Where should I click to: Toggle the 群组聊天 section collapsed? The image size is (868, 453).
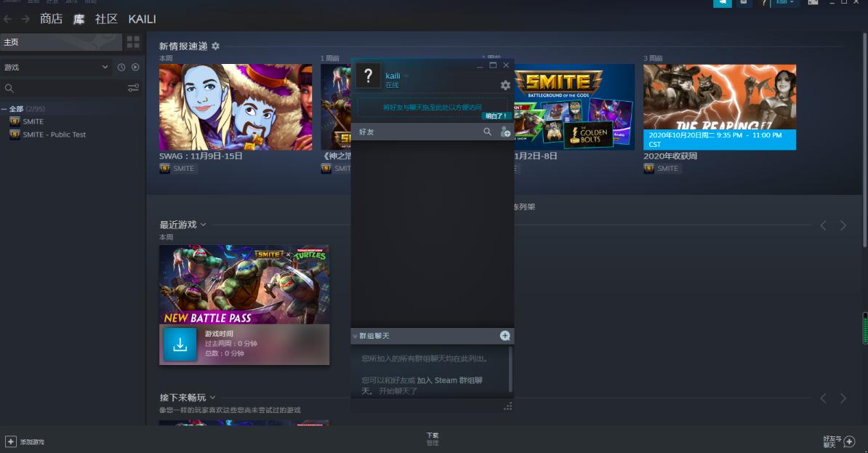coord(355,335)
